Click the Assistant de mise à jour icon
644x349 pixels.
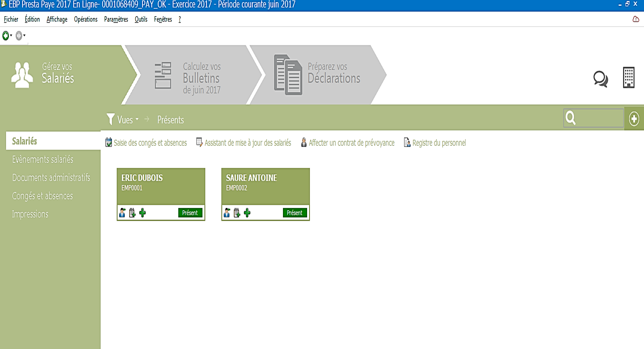click(x=199, y=142)
